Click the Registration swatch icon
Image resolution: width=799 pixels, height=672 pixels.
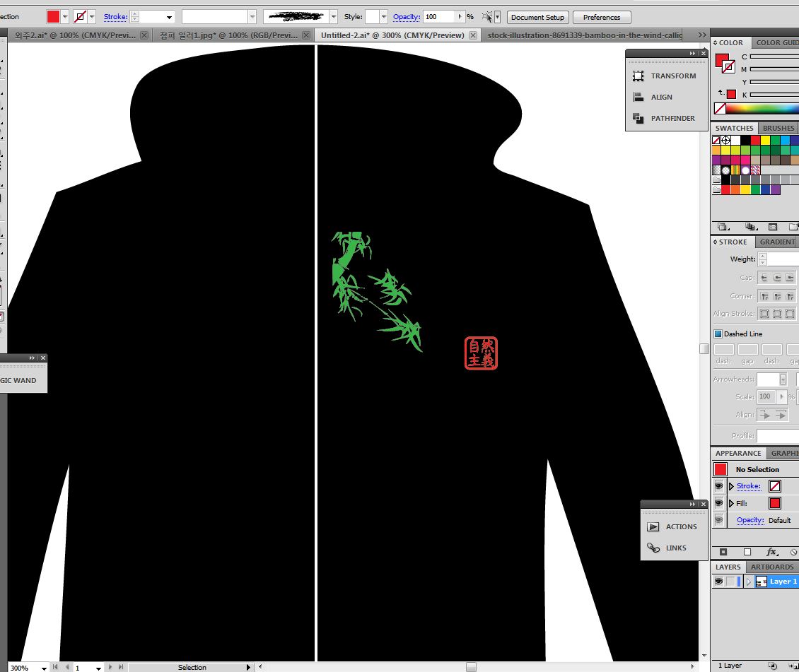click(x=725, y=141)
